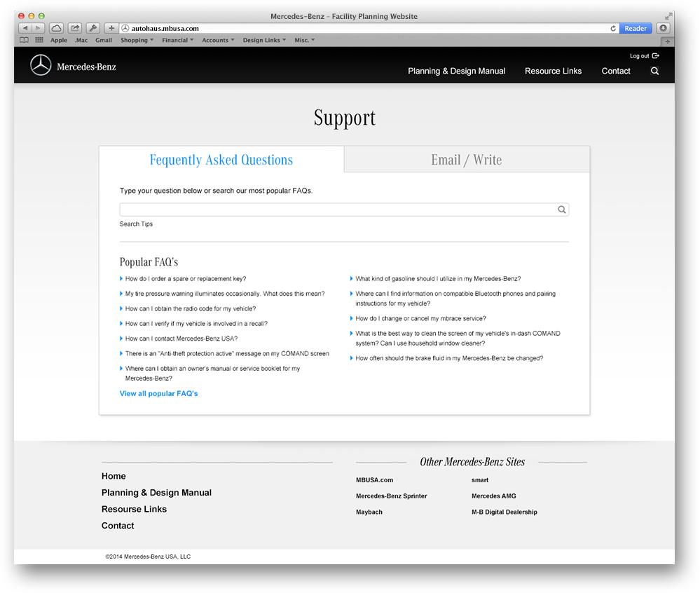700x593 pixels.
Task: Open FAQ about compatible Bluetooth phones
Action: [455, 299]
